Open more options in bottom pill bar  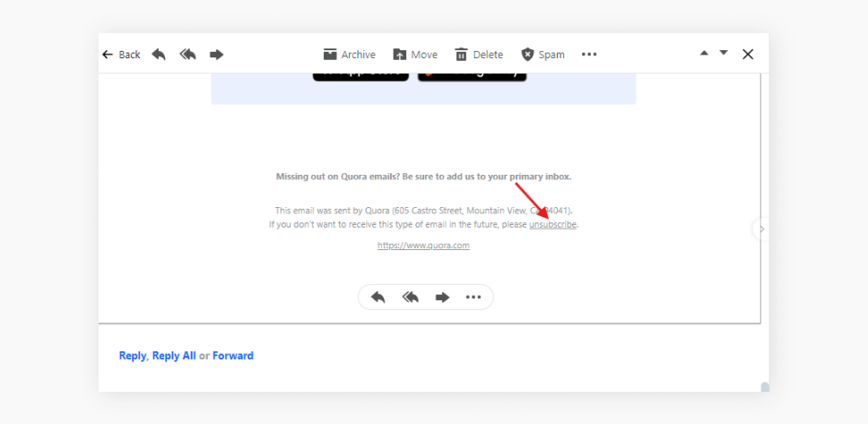pyautogui.click(x=473, y=298)
